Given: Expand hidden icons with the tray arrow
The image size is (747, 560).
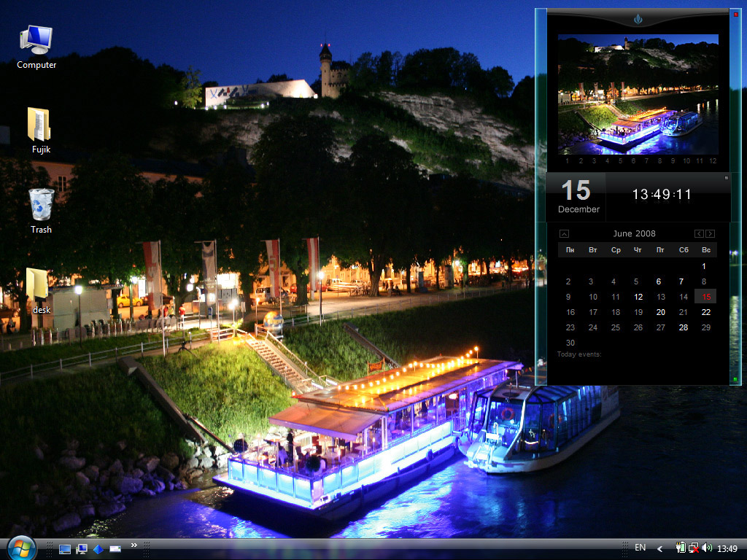Looking at the screenshot, I should pyautogui.click(x=660, y=548).
